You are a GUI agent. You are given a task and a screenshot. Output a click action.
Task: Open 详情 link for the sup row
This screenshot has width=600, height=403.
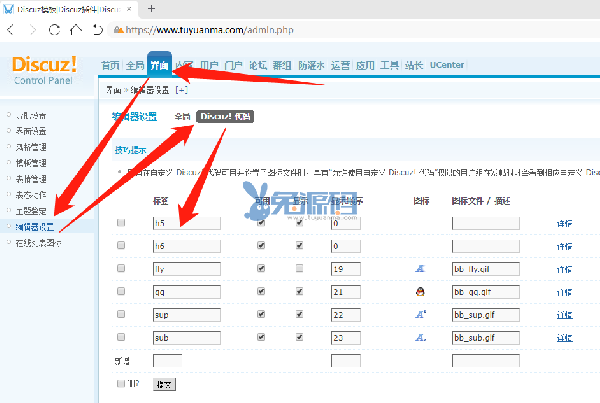click(564, 315)
